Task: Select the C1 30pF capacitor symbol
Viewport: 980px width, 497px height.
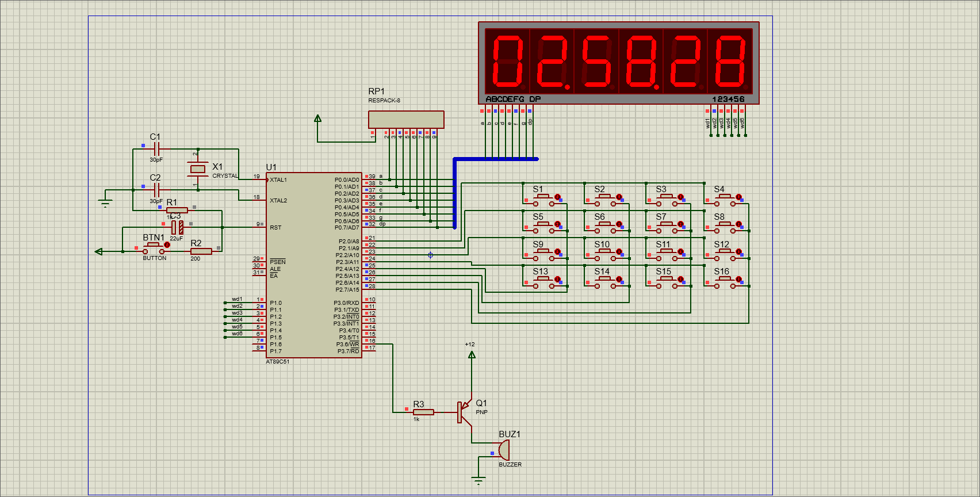Action: (156, 150)
